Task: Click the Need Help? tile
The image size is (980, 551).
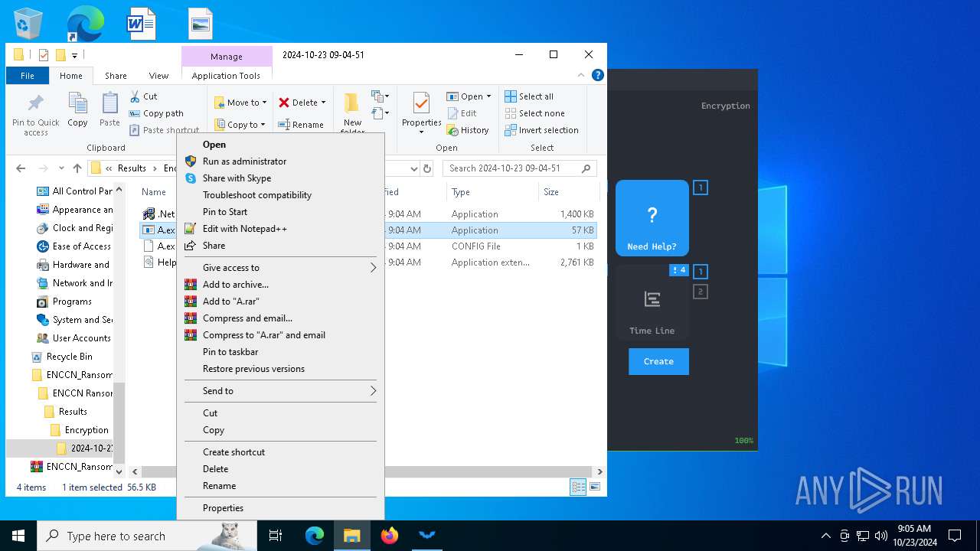Action: [652, 218]
